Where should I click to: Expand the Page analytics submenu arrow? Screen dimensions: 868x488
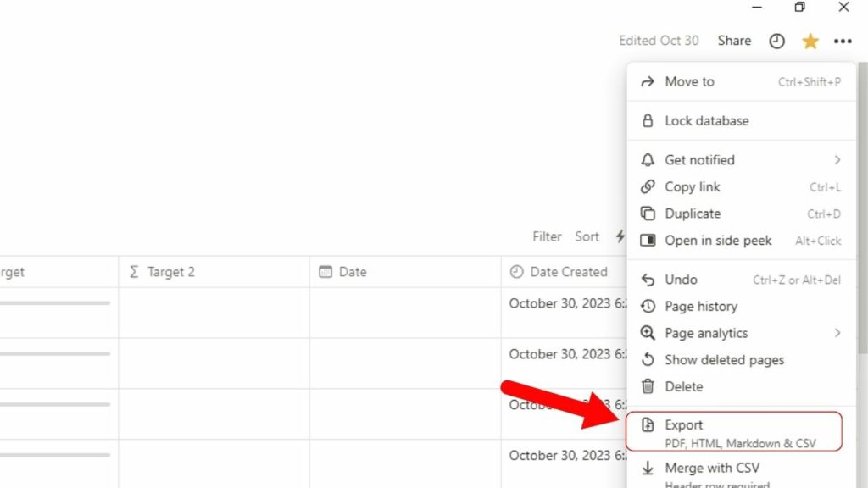(x=837, y=333)
